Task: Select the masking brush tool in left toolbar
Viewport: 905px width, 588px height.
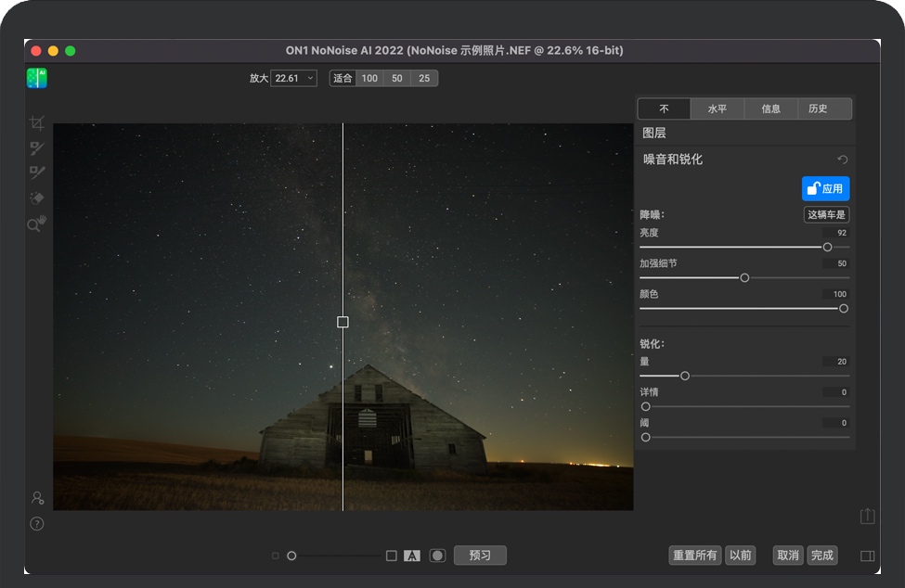Action: click(37, 147)
